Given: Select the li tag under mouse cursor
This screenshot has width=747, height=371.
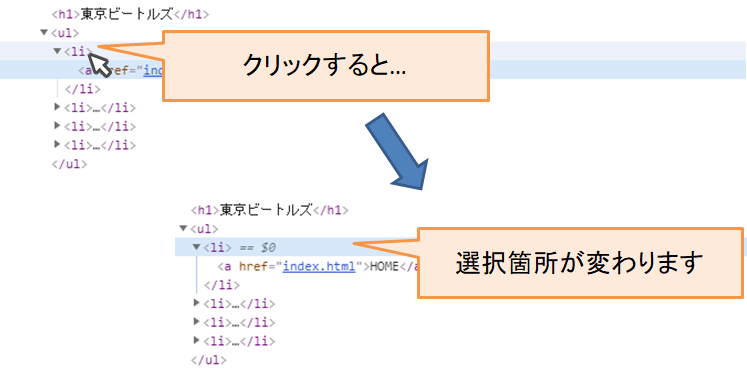Looking at the screenshot, I should click(x=77, y=51).
